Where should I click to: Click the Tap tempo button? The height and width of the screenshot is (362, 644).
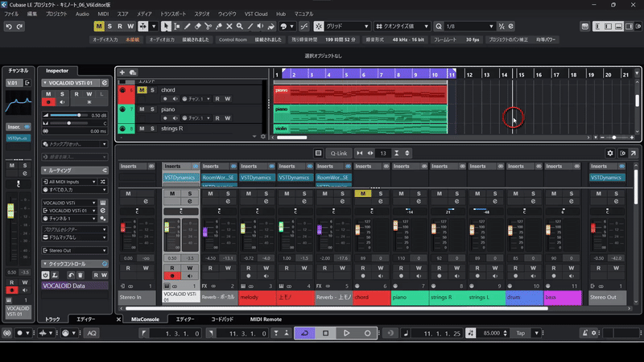pyautogui.click(x=520, y=333)
